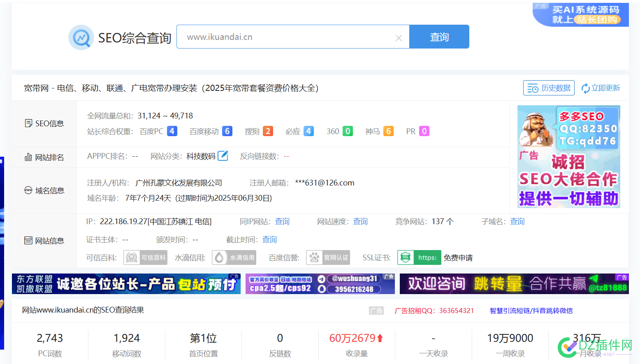Viewport: 640px width, 364px height.
Task: Edit website category with pencil icon
Action: tap(223, 156)
